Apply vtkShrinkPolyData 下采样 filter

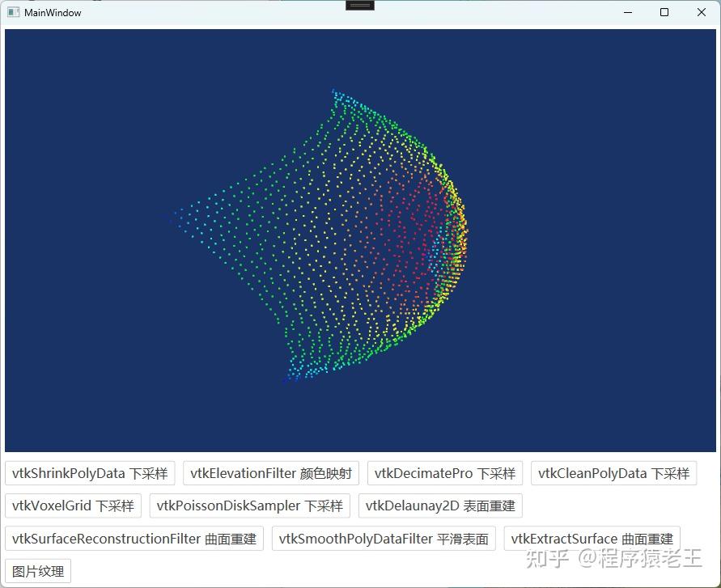[x=90, y=474]
